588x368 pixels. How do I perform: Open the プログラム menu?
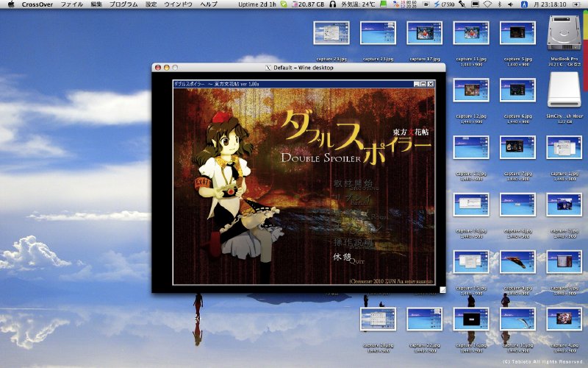coord(123,4)
